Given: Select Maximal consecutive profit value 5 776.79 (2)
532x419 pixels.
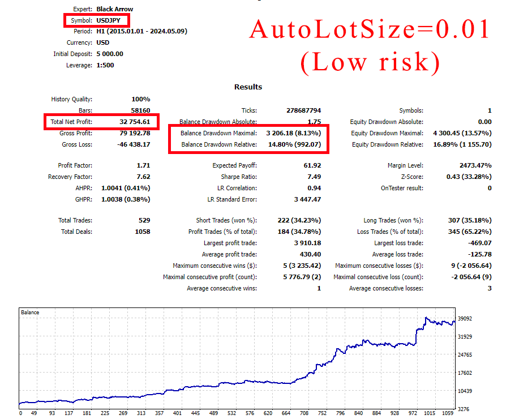Looking at the screenshot, I should click(x=302, y=277).
